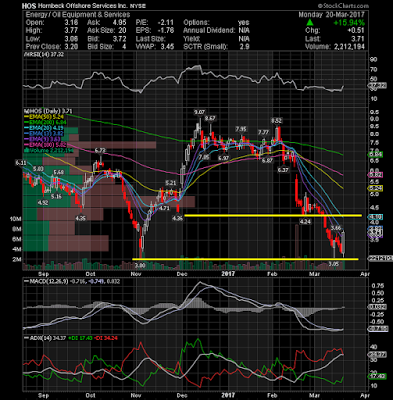Click the HOS ticker symbol in the header
The width and height of the screenshot is (393, 400).
[29, 6]
